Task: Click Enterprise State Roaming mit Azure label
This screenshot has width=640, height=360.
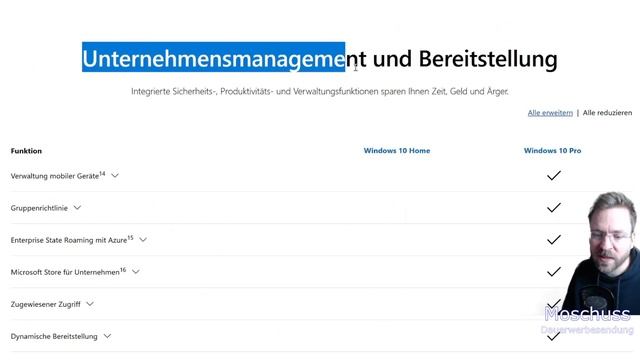Action: click(72, 240)
